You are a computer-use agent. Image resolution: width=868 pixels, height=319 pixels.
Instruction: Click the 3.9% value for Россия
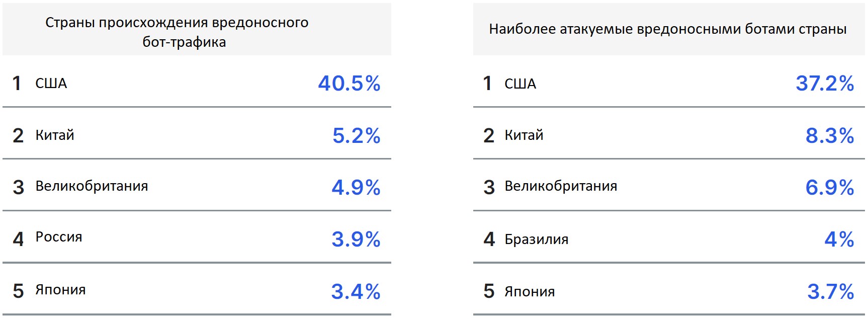point(356,239)
